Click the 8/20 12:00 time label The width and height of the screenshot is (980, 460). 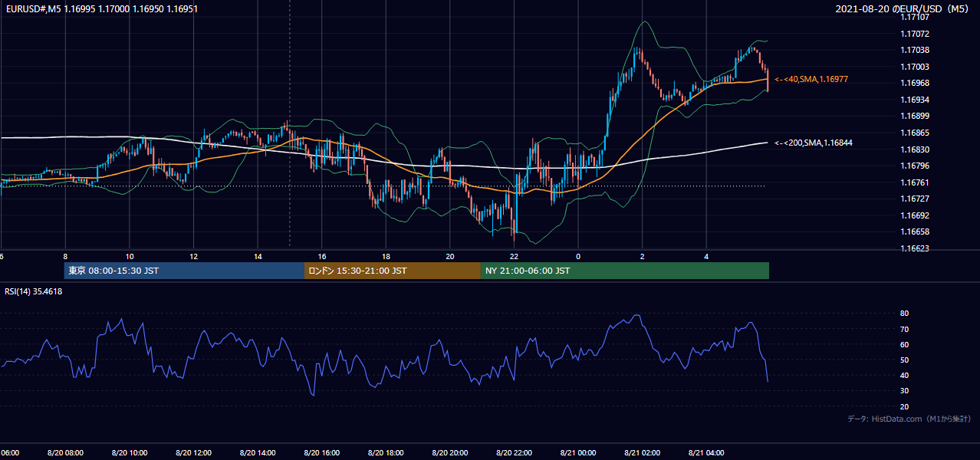193,453
